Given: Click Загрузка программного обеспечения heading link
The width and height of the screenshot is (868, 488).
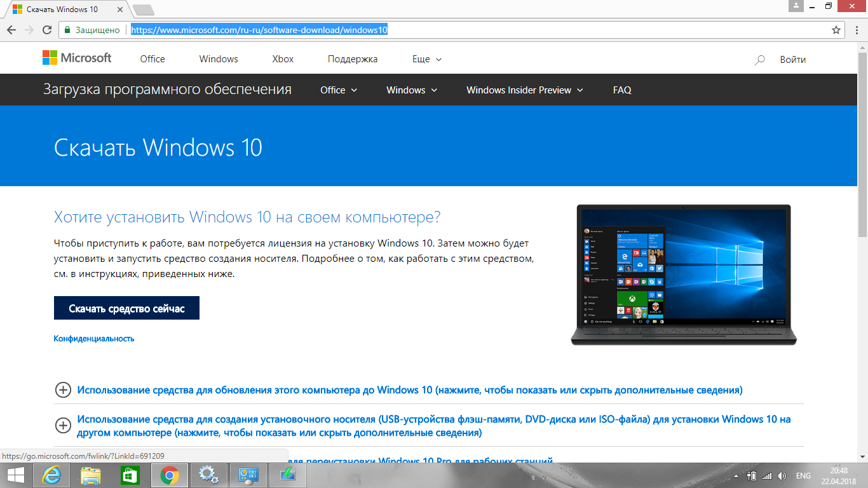Looking at the screenshot, I should 167,90.
